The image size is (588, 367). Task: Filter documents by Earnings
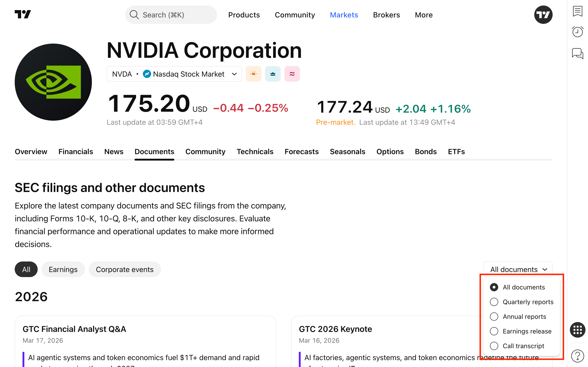tap(63, 270)
